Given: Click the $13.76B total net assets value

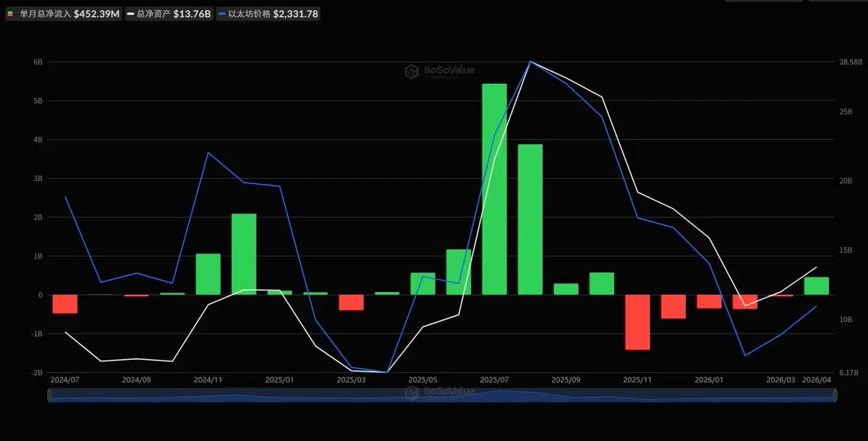Looking at the screenshot, I should 192,14.
